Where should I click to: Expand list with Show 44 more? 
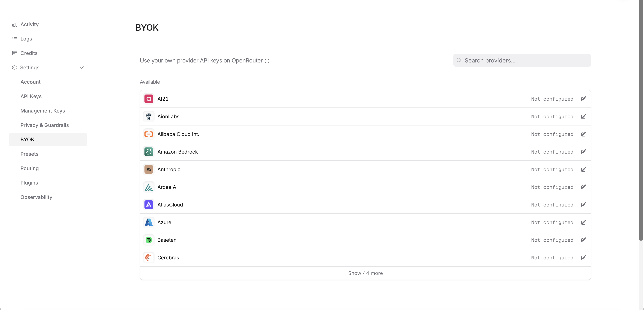pos(365,273)
